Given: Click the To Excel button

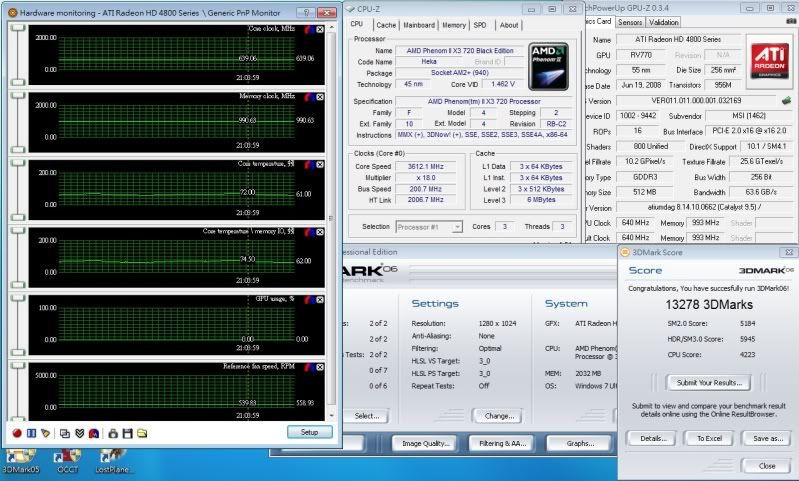Looking at the screenshot, I should pyautogui.click(x=708, y=438).
